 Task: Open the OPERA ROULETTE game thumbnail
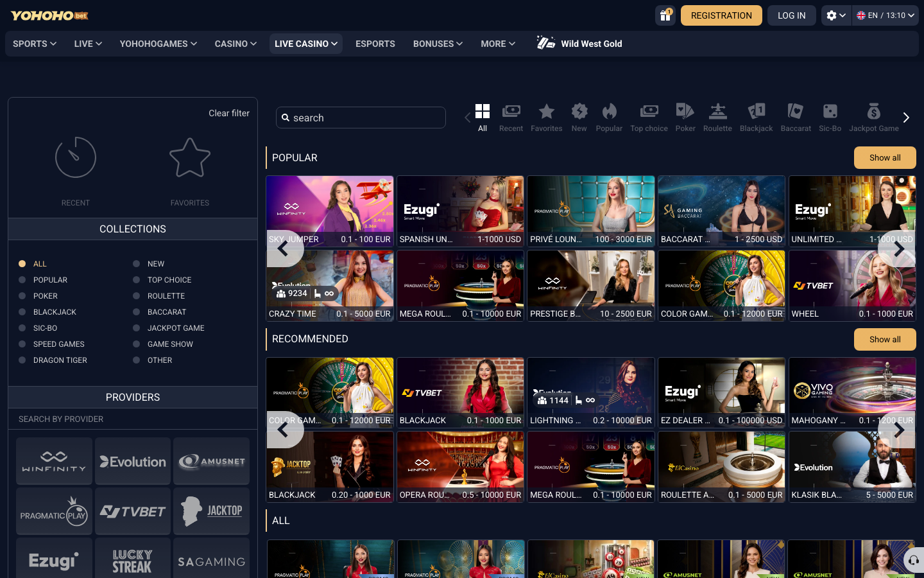[x=460, y=466]
